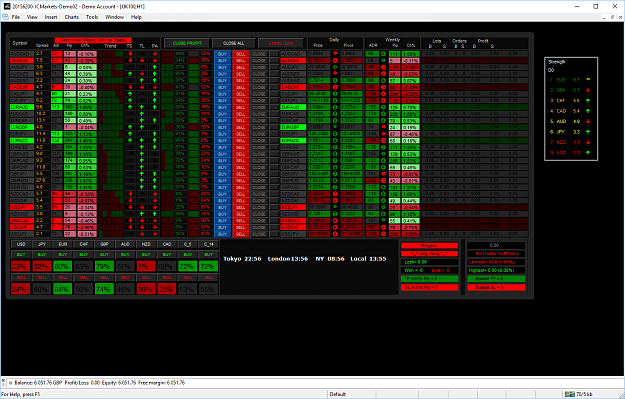Click the SELL button under the NZD basket

pyautogui.click(x=146, y=277)
